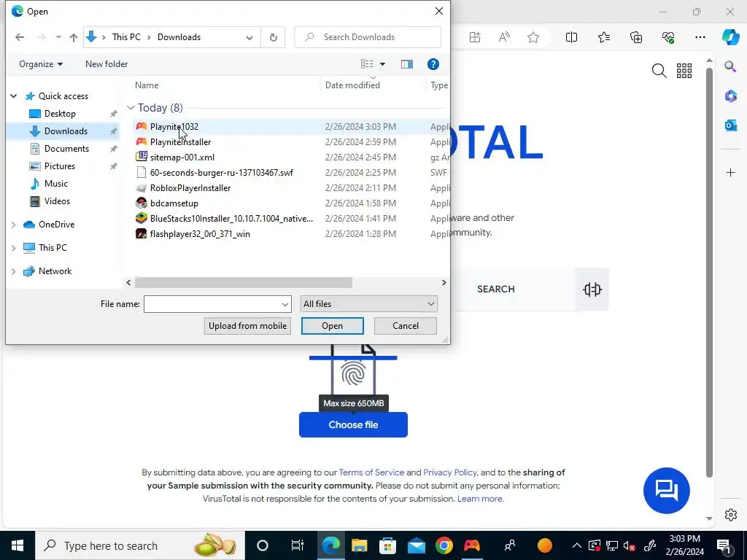
Task: Open File Explorer from taskbar
Action: [x=359, y=545]
